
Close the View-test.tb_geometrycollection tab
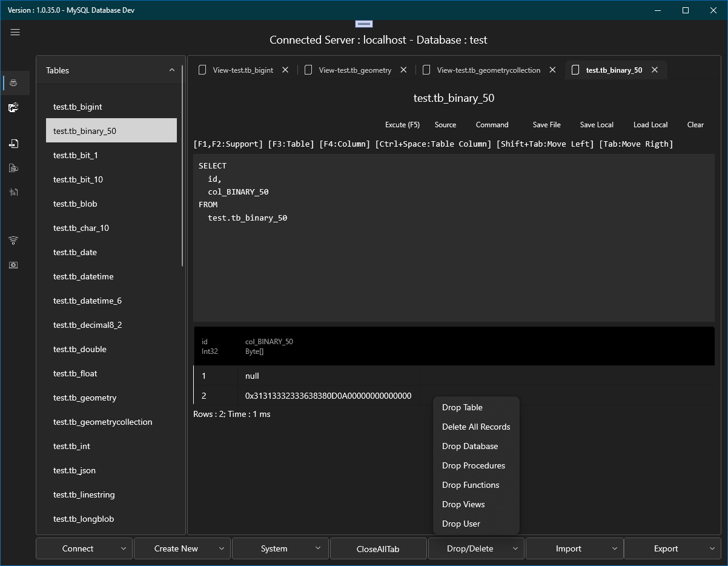click(x=552, y=70)
